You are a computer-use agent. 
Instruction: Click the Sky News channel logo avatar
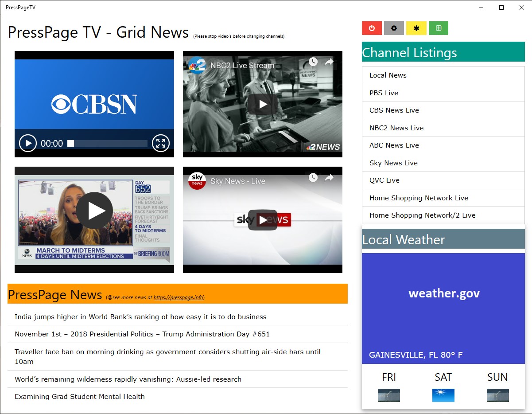197,181
